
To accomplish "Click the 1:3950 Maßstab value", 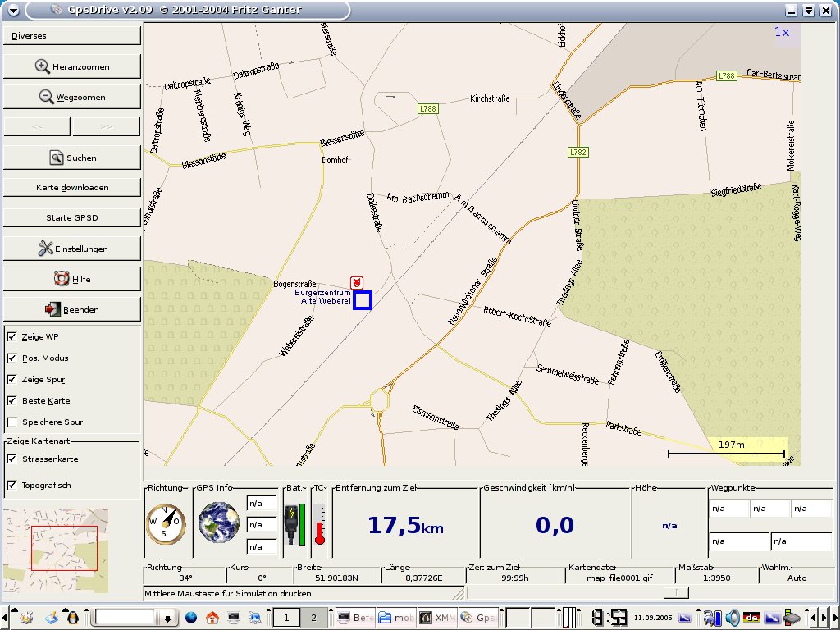I will click(x=716, y=577).
